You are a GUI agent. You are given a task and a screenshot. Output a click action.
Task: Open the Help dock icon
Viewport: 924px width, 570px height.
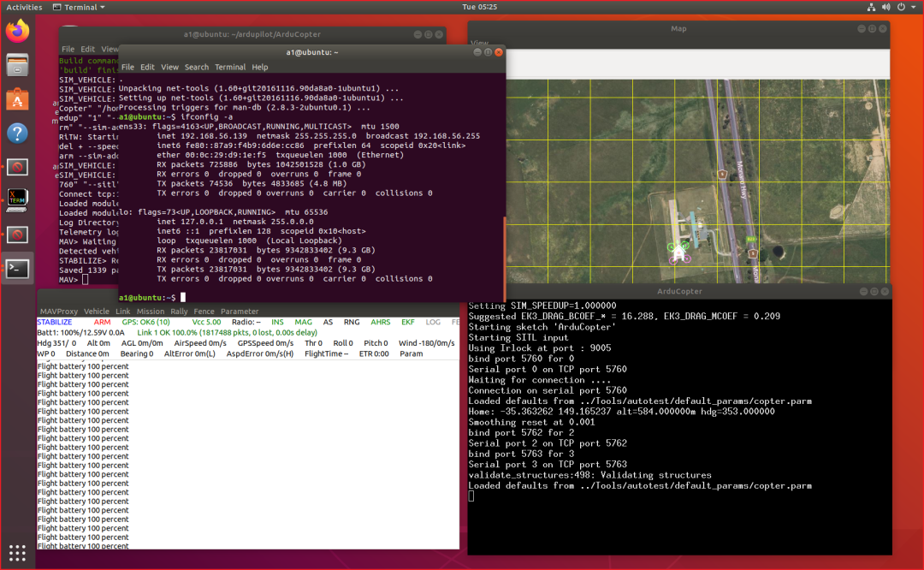17,134
